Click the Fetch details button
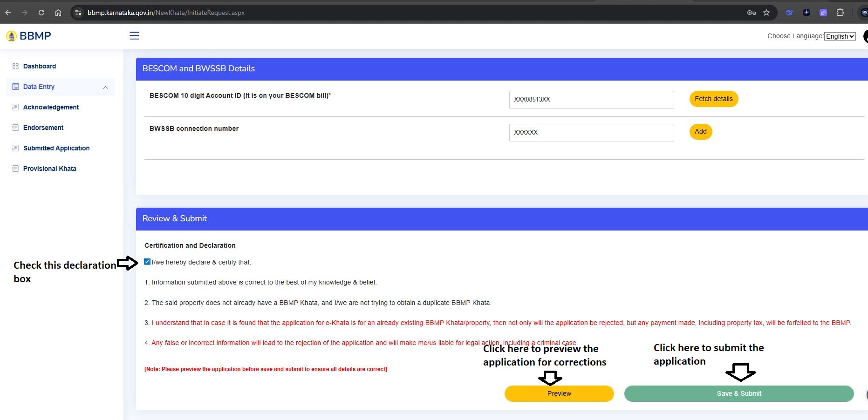The image size is (868, 420). 713,99
